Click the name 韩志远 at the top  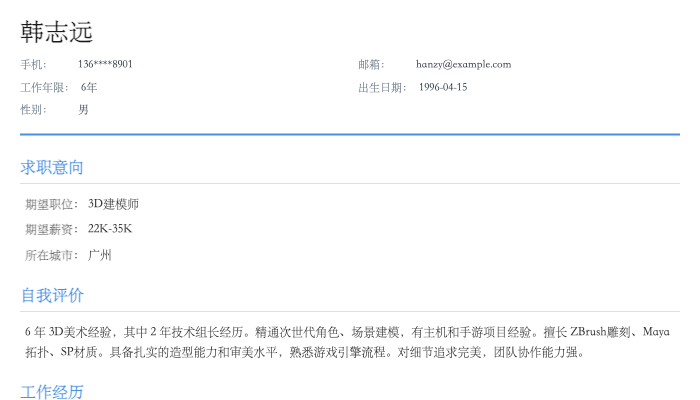56,32
